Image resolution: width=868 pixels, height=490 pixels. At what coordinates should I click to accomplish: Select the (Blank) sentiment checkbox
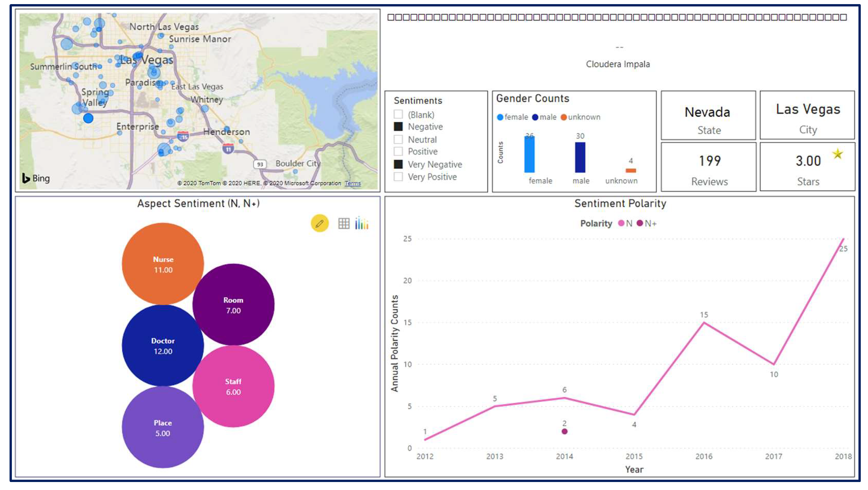click(398, 114)
